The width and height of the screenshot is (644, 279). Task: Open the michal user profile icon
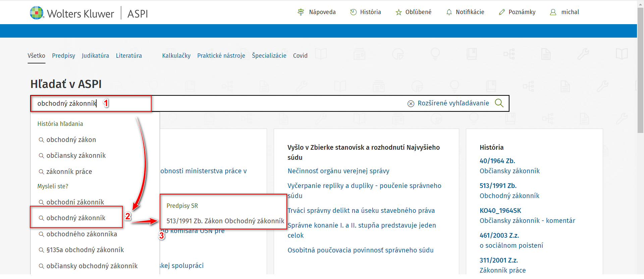point(553,12)
